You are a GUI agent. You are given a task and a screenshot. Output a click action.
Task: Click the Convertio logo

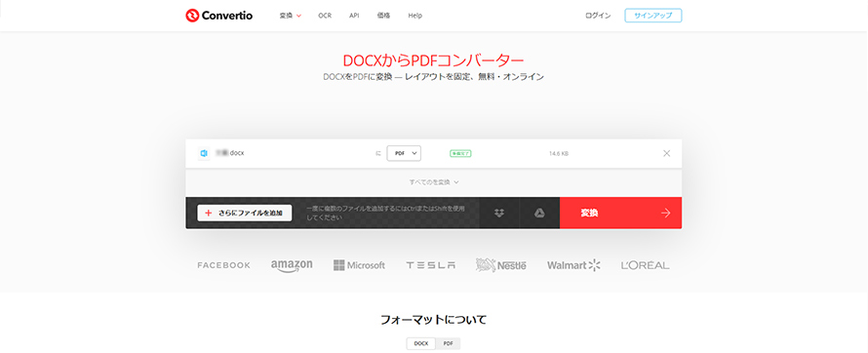click(219, 16)
